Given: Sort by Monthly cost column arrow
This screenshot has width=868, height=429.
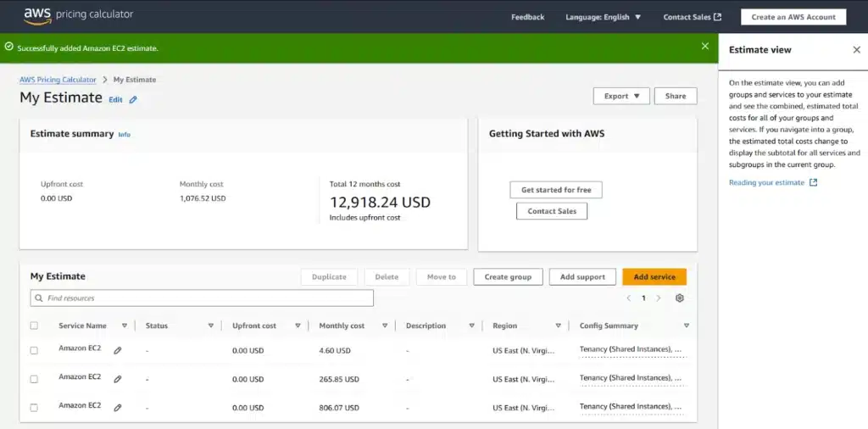Looking at the screenshot, I should (x=385, y=326).
